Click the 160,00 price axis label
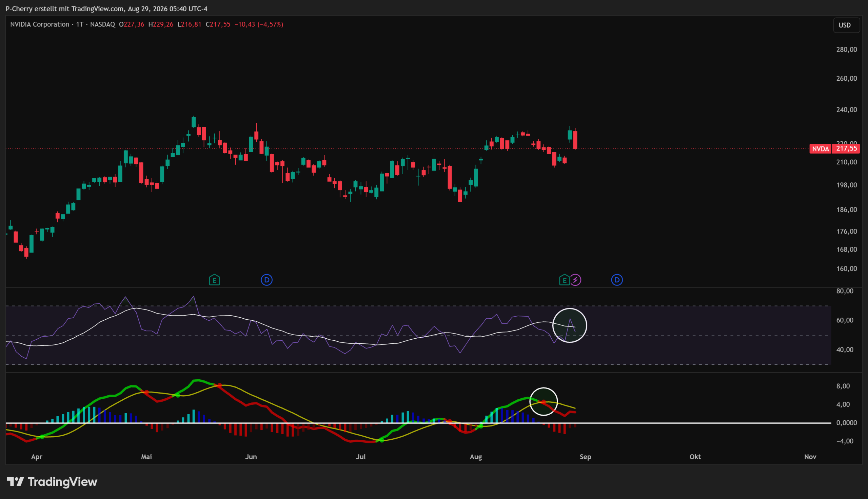 pos(846,269)
